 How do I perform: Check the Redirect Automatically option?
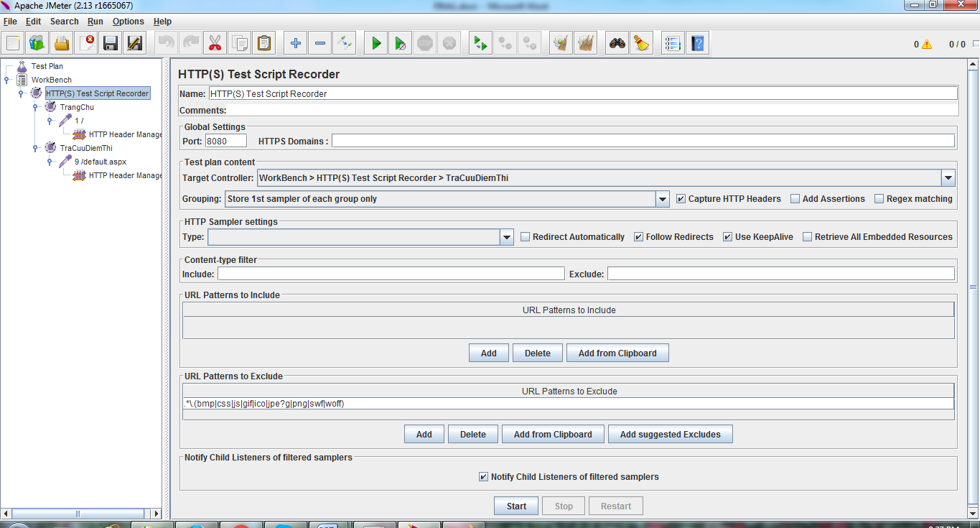coord(526,237)
